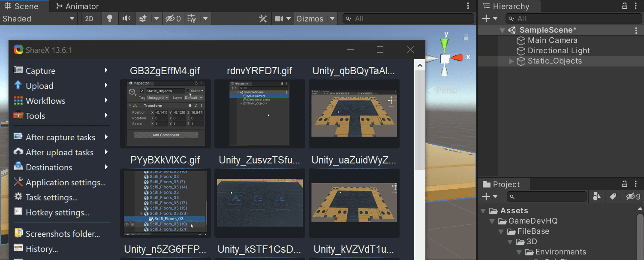The image size is (644, 260).
Task: Open the After capture tasks menu in ShareX
Action: pos(61,137)
